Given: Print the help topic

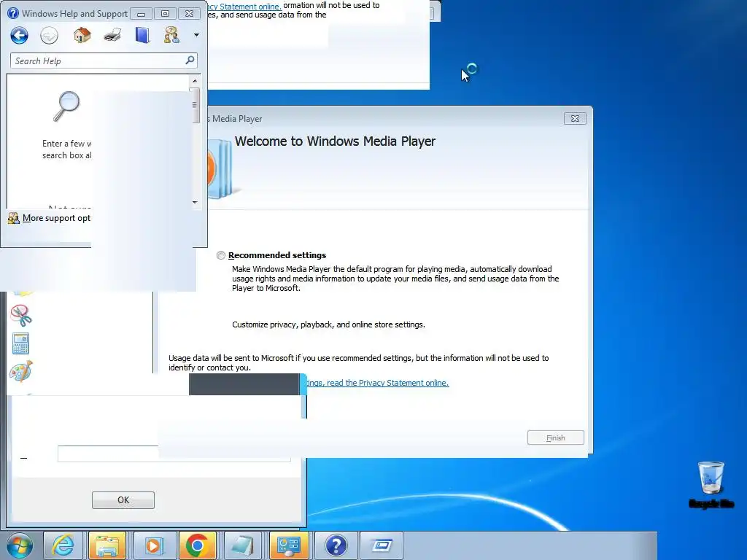Looking at the screenshot, I should coord(112,35).
